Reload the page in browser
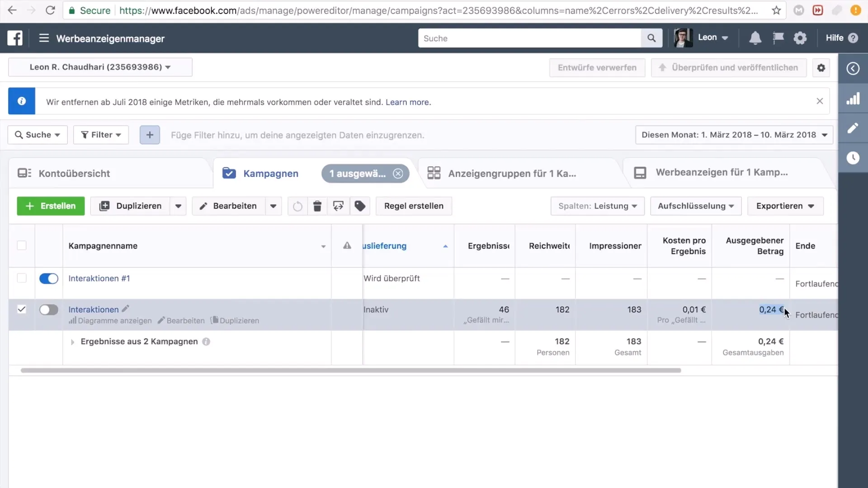This screenshot has width=868, height=488. (50, 10)
